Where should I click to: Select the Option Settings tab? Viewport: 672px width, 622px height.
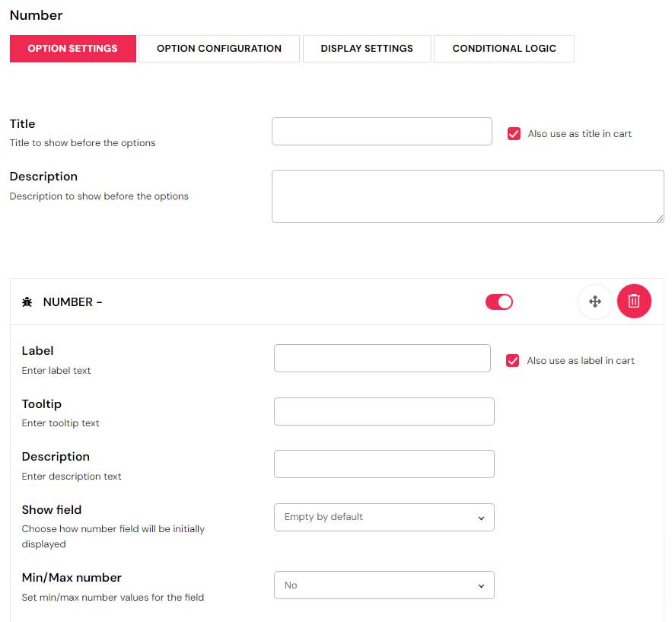click(73, 49)
